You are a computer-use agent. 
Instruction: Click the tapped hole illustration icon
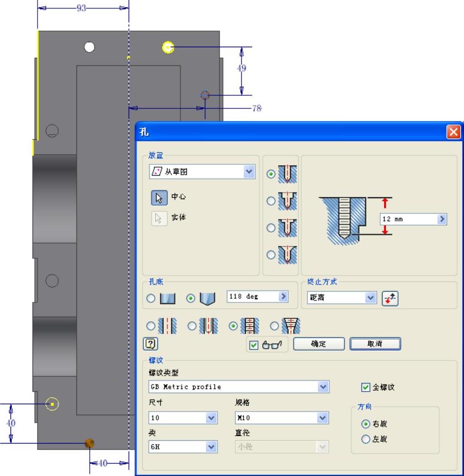pyautogui.click(x=249, y=326)
